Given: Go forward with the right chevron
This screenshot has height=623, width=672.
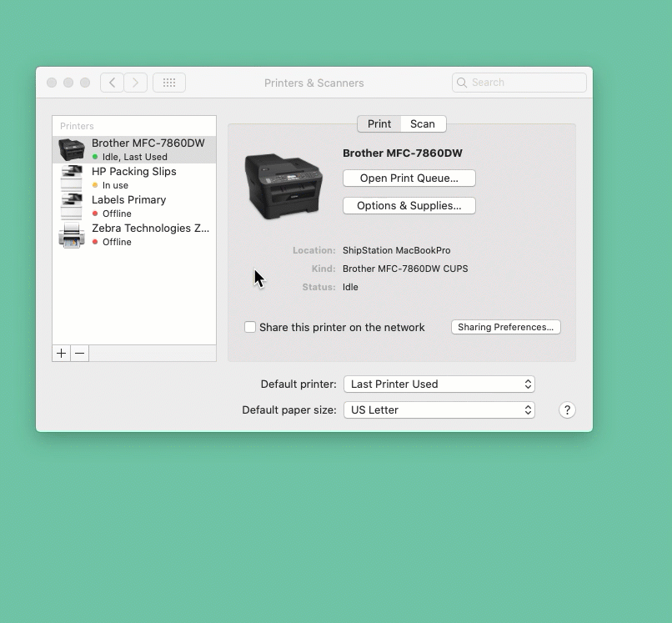Looking at the screenshot, I should tap(135, 83).
